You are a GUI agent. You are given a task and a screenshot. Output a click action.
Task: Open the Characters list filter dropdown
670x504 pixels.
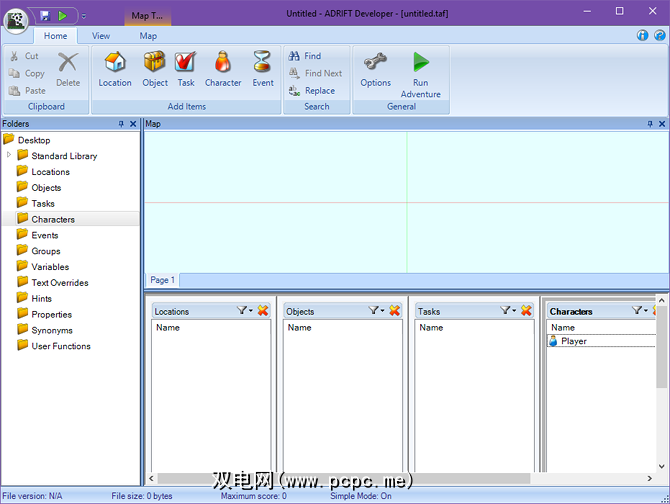coord(640,311)
